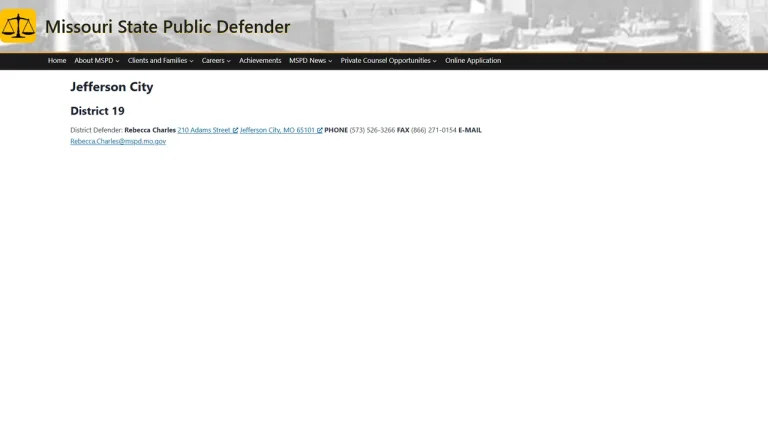Open the Careers menu
The width and height of the screenshot is (768, 432).
[x=213, y=61]
